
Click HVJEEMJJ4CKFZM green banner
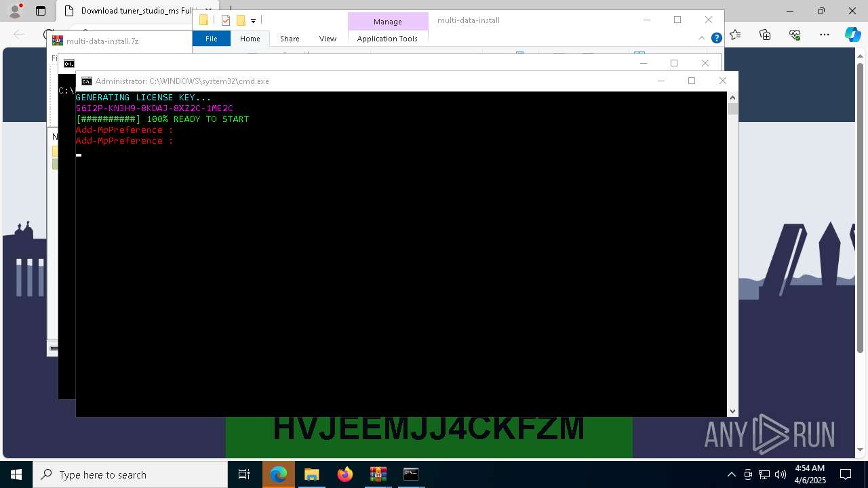[429, 437]
